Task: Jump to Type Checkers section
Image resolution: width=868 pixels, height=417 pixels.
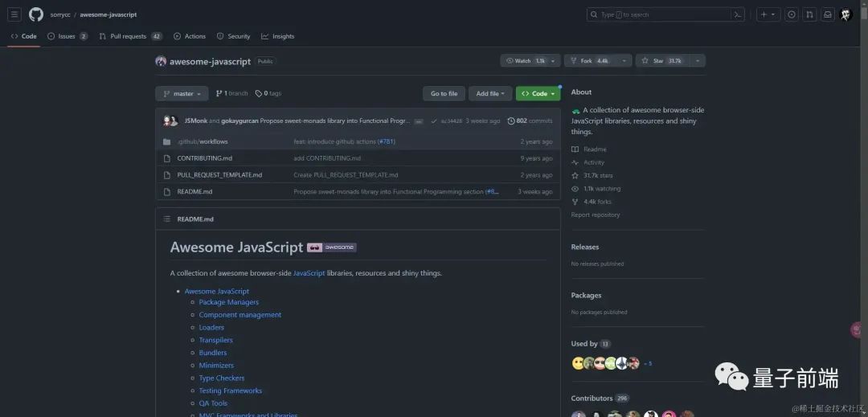Action: (222, 378)
